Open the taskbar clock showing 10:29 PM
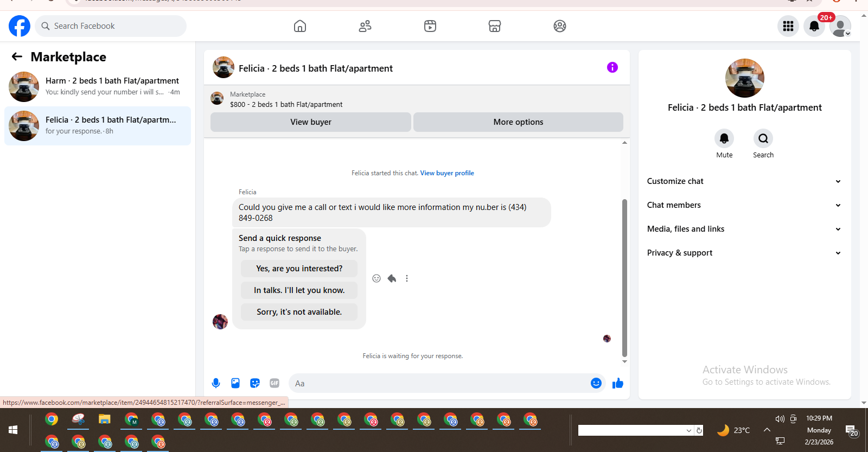The image size is (868, 452). pos(819,430)
